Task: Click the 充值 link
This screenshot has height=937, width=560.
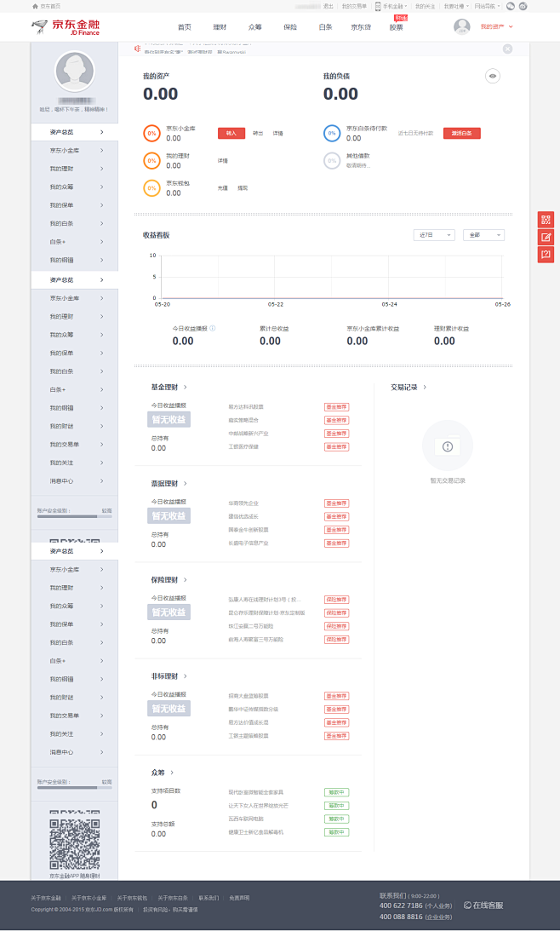Action: tap(223, 188)
